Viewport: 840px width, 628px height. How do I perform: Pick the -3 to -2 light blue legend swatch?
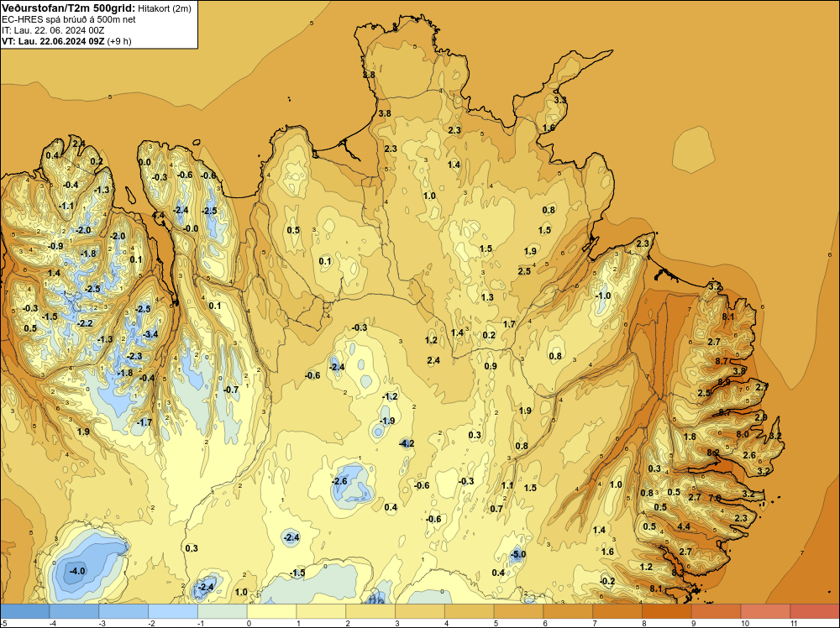123,611
